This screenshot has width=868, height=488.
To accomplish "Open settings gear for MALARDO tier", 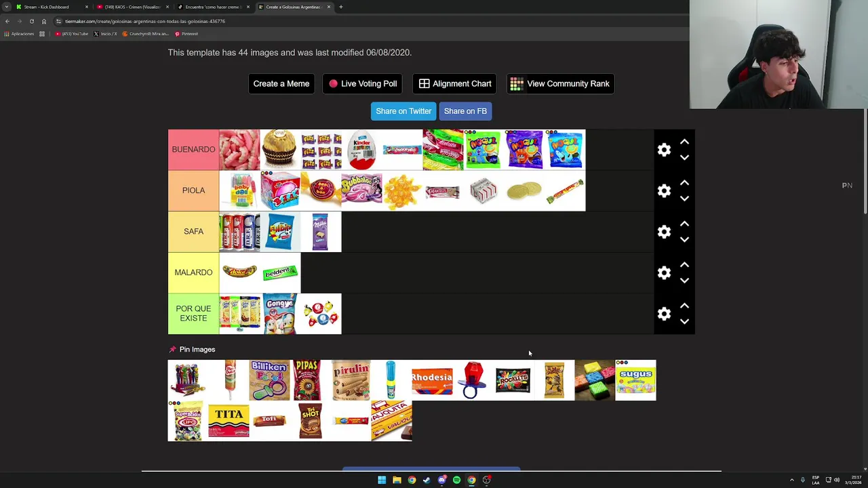I will 664,272.
